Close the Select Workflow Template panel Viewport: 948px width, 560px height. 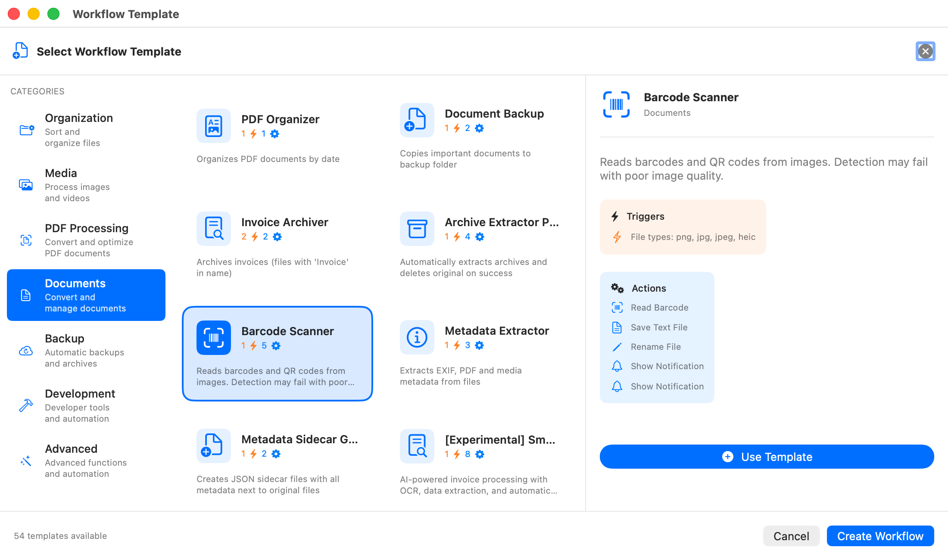click(x=926, y=51)
